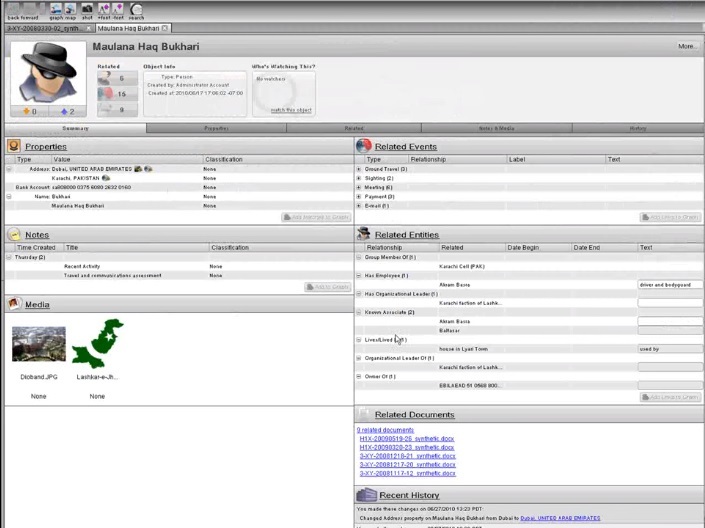
Task: Close the 3-XY-20080330-02_synth tab
Action: (89, 28)
